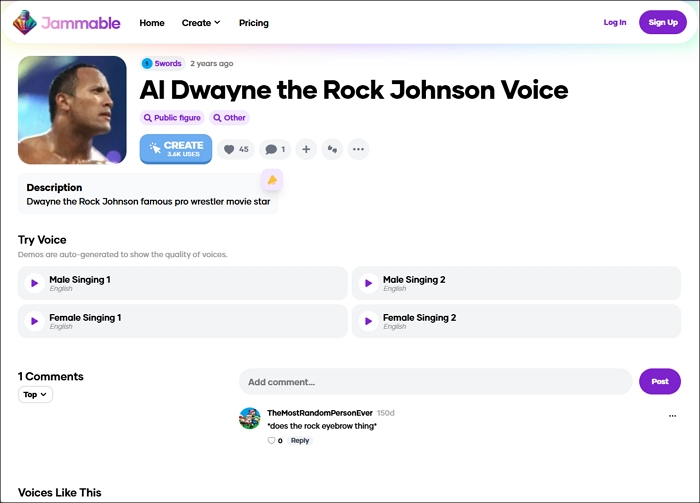Go to the Home nav item

pos(152,23)
